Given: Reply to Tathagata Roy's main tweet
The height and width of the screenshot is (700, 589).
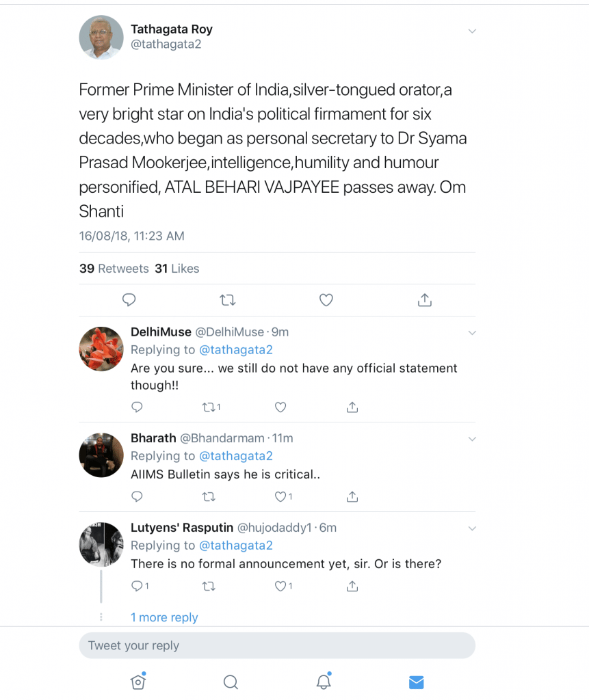Looking at the screenshot, I should (129, 299).
